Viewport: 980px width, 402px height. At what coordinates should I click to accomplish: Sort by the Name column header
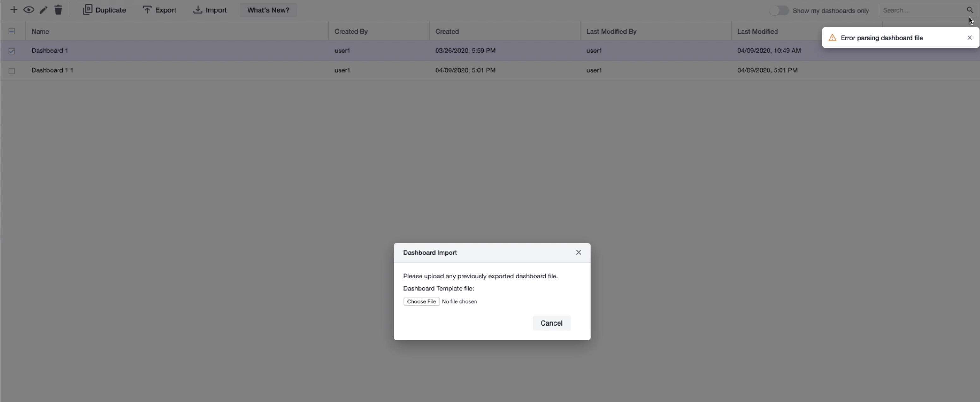[40, 31]
